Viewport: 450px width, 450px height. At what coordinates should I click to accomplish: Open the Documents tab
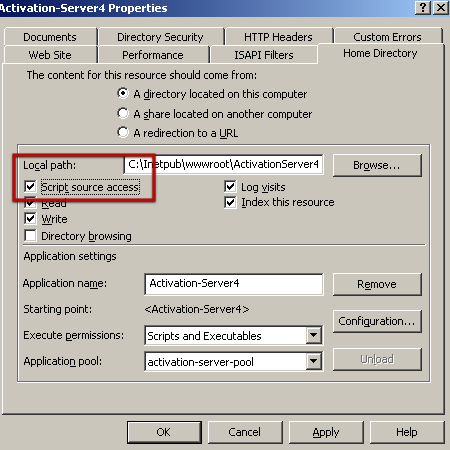coord(50,37)
